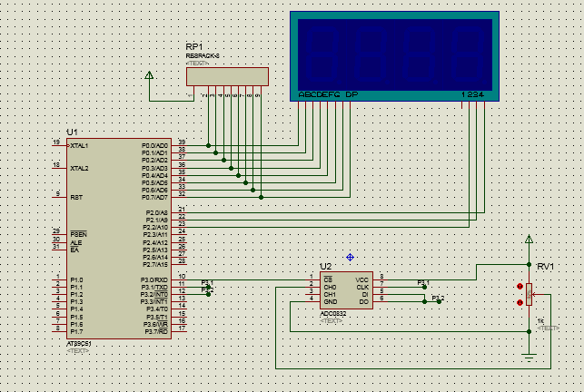Viewport: 584px width, 392px height.
Task: Click the P3.0/RXD pin label
Action: (154, 280)
